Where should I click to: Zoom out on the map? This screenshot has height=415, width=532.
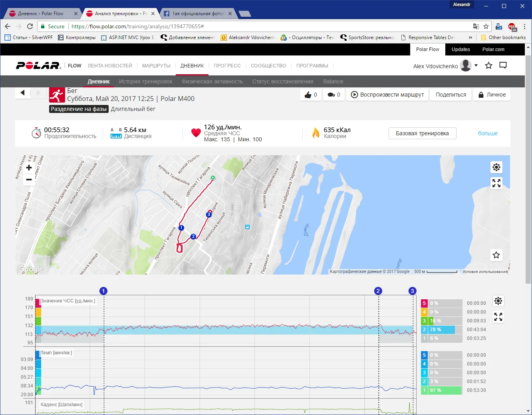[x=29, y=180]
